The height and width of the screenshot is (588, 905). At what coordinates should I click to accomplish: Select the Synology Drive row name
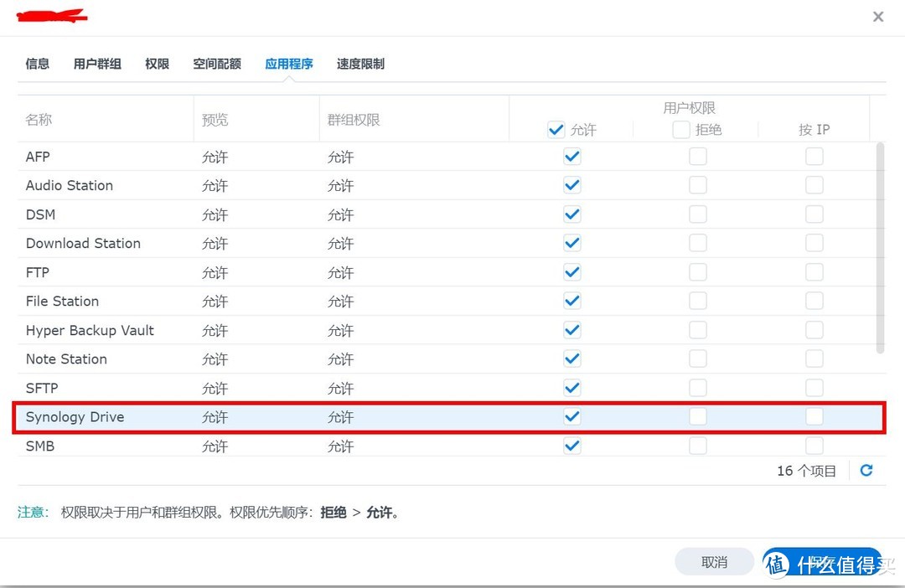[x=75, y=416]
